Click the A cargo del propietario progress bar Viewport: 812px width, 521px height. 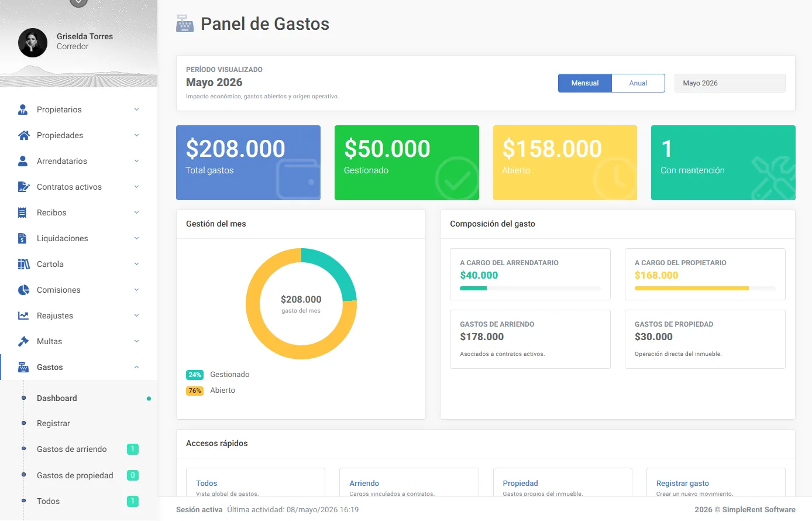[705, 288]
